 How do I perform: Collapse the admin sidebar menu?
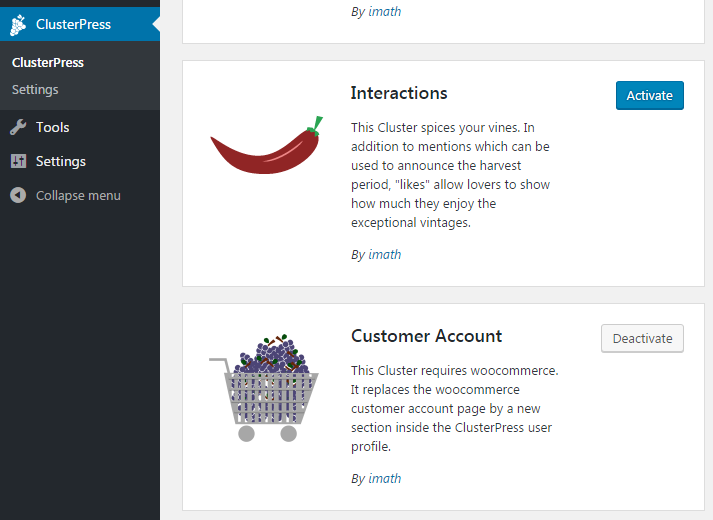point(80,195)
